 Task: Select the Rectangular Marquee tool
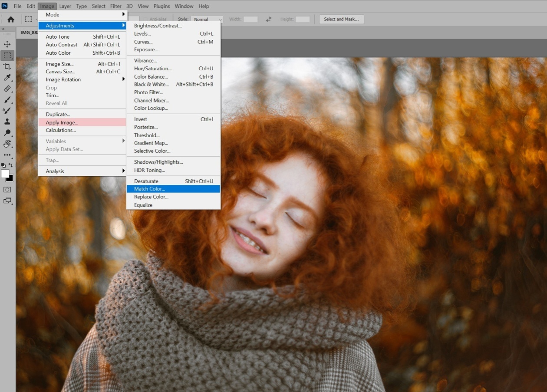pos(7,56)
